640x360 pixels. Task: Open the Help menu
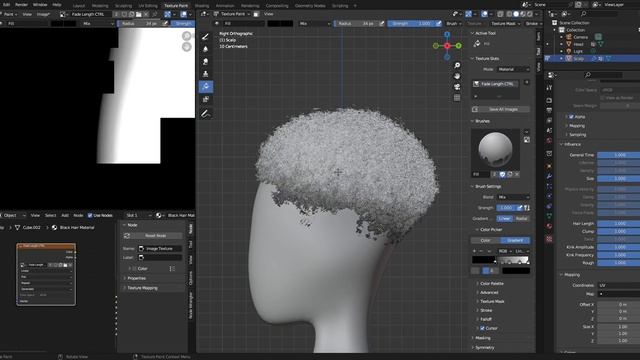(57, 4)
